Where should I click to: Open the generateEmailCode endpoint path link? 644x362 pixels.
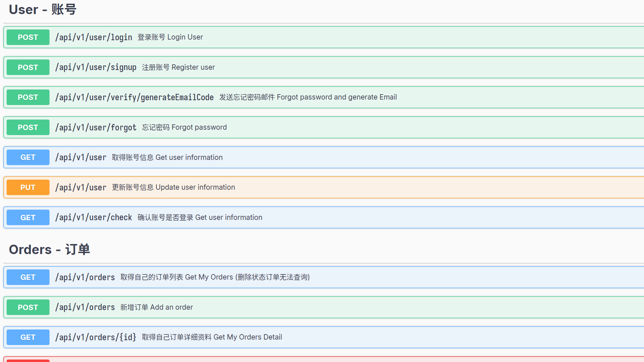134,97
